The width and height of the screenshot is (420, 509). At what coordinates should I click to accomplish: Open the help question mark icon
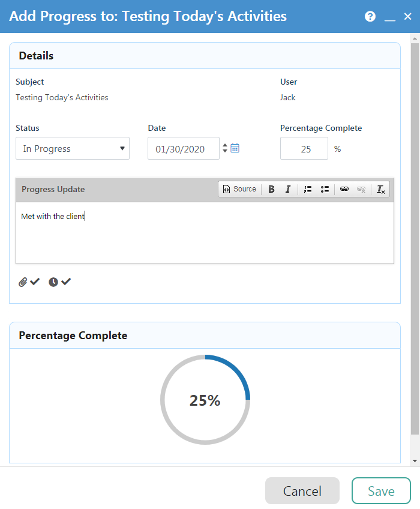pyautogui.click(x=370, y=16)
